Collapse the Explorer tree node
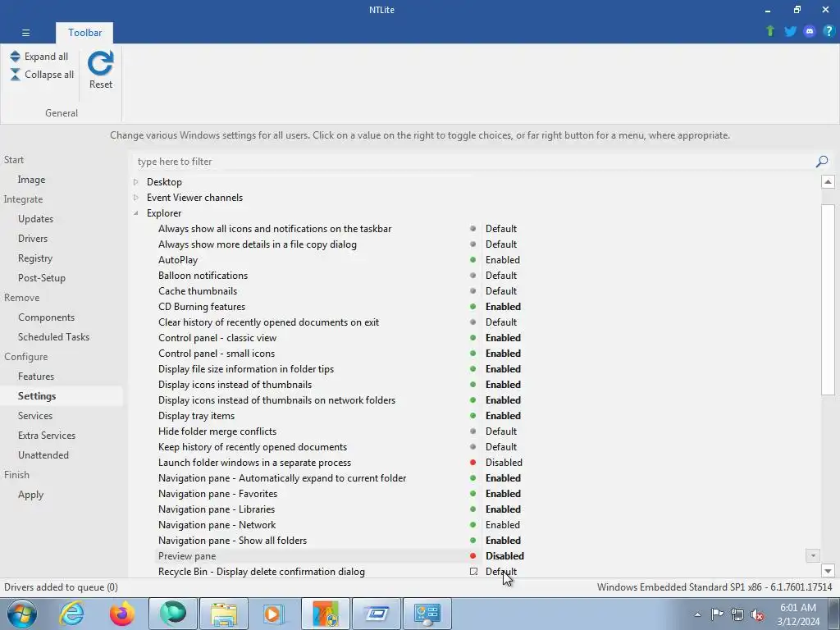The width and height of the screenshot is (840, 630). pos(136,213)
